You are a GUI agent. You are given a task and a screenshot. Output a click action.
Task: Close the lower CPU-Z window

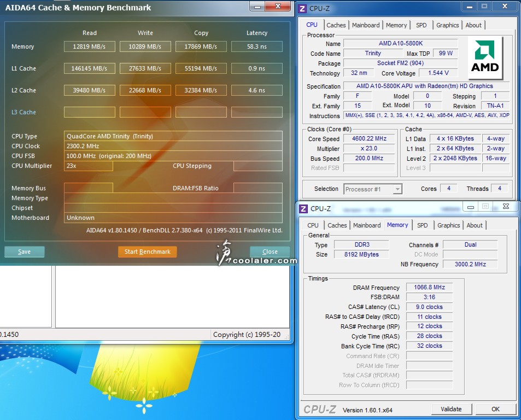tap(506, 206)
